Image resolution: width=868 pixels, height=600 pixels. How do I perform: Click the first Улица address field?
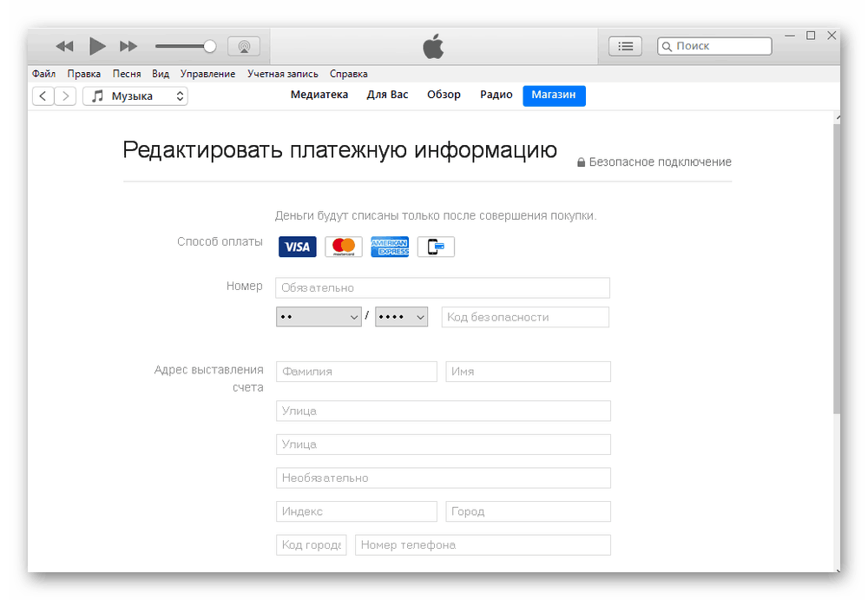click(x=444, y=411)
